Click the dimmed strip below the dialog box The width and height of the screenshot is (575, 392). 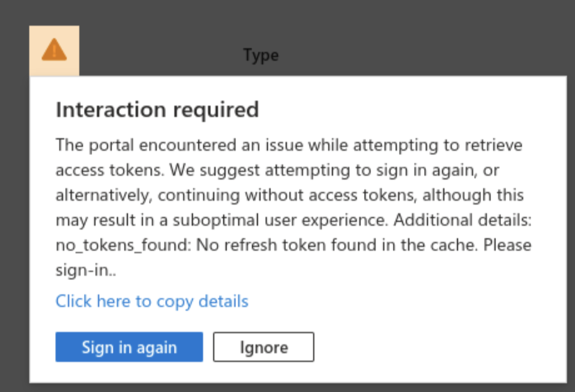[287, 388]
